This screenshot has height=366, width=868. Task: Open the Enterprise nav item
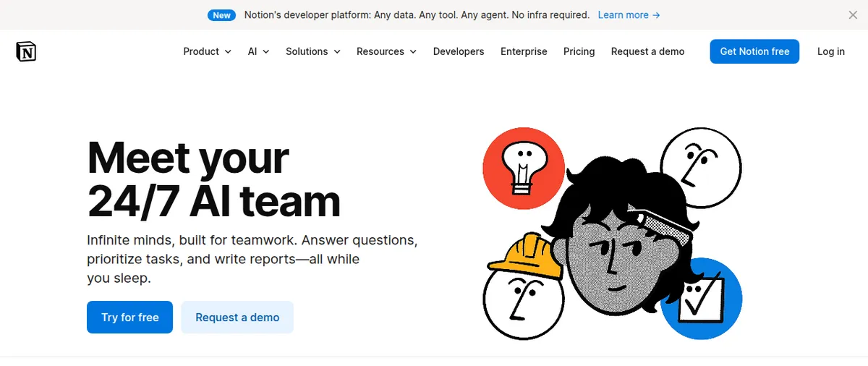pyautogui.click(x=524, y=51)
